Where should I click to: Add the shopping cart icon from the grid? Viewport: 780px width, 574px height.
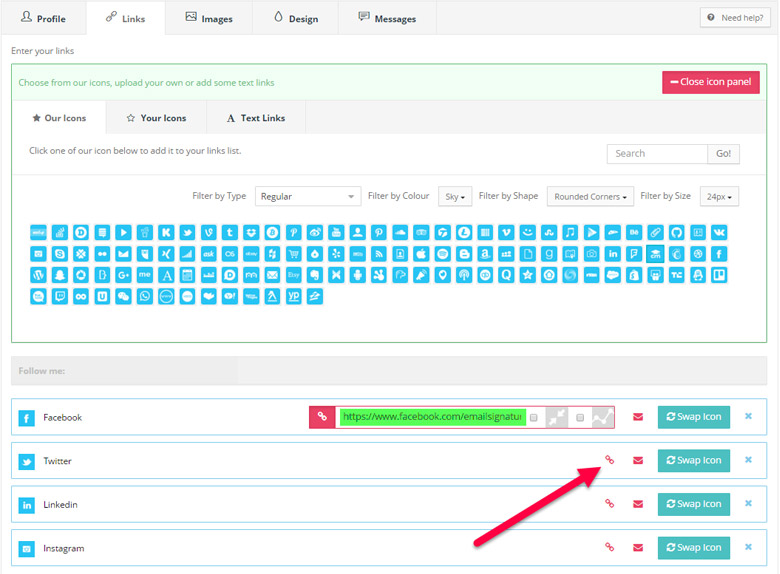pos(293,254)
